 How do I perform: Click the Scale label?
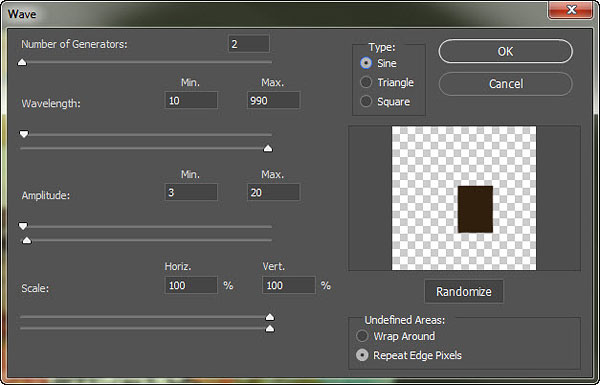(35, 288)
